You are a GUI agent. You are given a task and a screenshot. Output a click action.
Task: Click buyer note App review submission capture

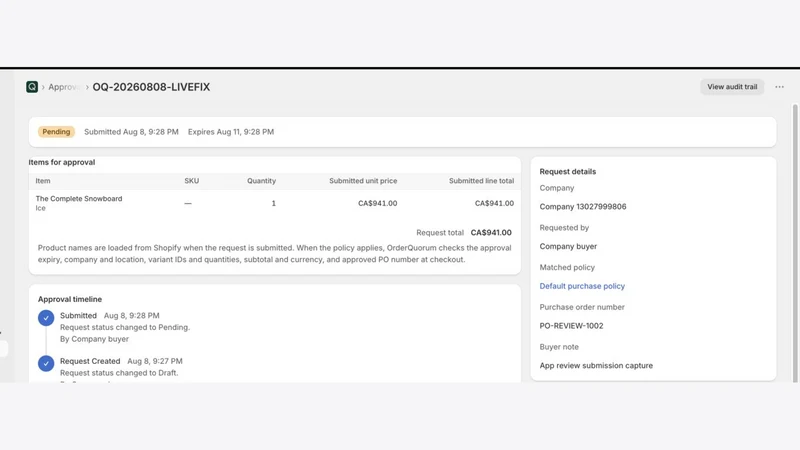(x=596, y=366)
